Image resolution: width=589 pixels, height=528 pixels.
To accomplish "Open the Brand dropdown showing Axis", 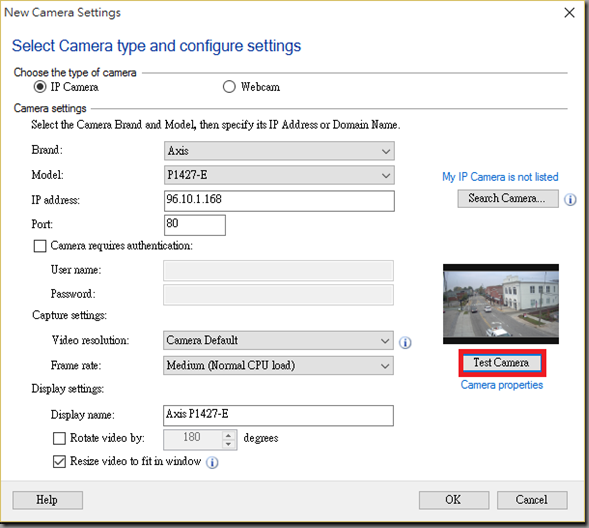I will [279, 151].
